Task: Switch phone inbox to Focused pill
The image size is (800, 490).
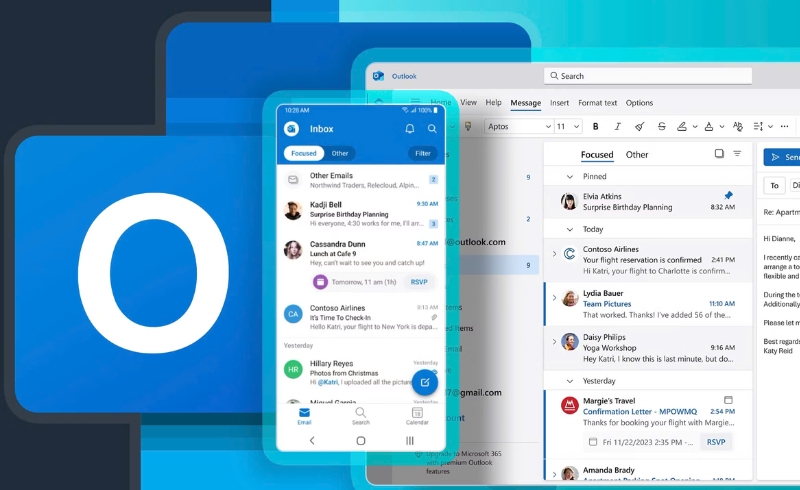Action: [304, 153]
